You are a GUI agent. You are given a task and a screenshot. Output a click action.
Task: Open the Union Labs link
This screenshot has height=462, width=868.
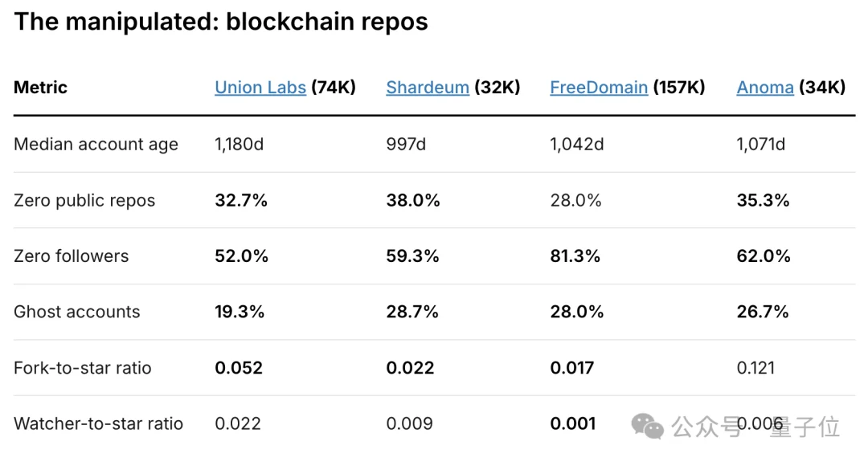[260, 88]
